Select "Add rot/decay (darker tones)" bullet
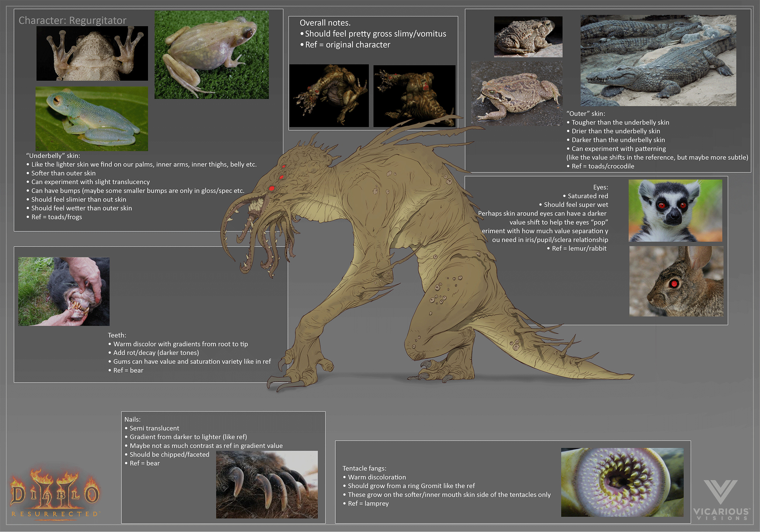The image size is (760, 532). click(x=154, y=353)
